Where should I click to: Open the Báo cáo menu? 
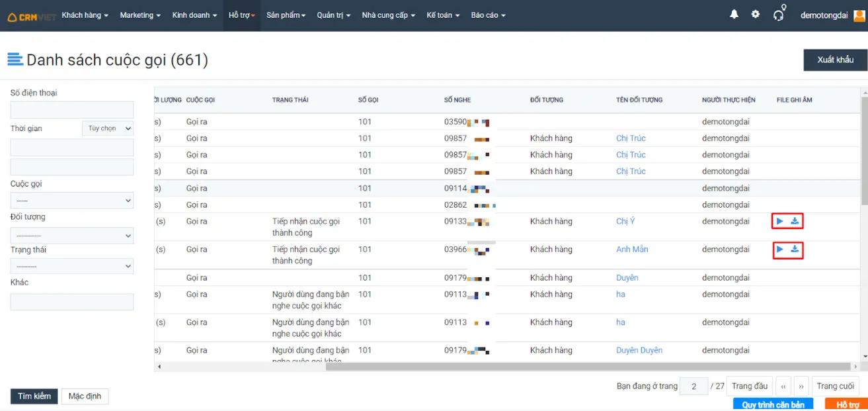pos(489,15)
